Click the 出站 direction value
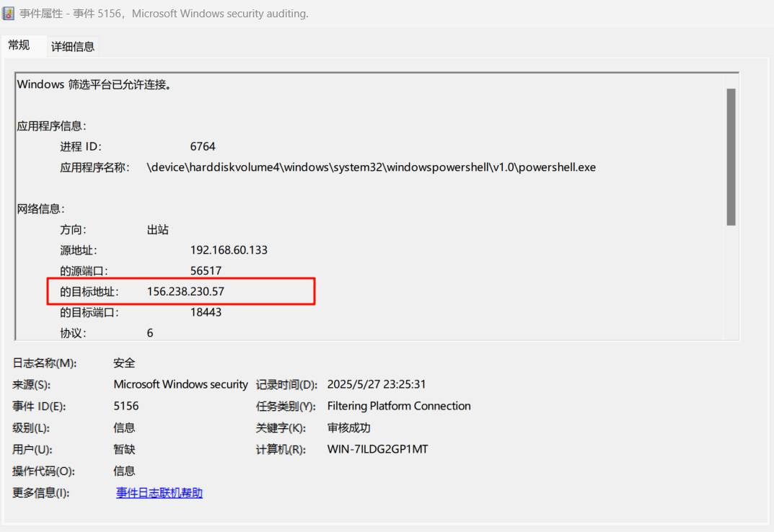Viewport: 774px width, 532px height. 158,230
